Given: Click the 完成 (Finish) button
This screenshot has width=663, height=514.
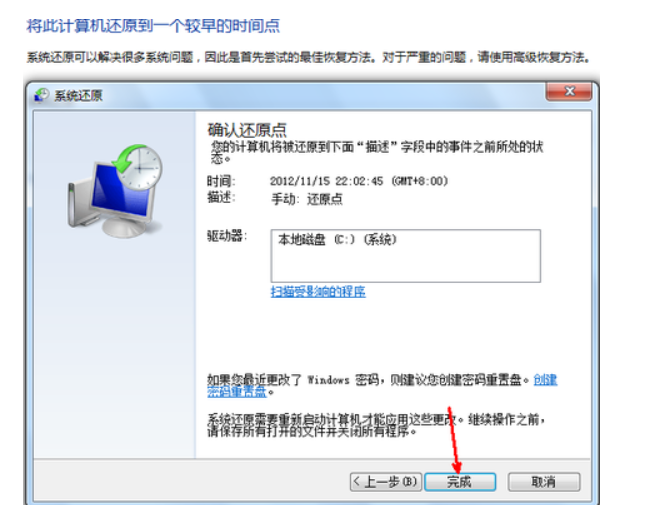Looking at the screenshot, I should coord(460,481).
